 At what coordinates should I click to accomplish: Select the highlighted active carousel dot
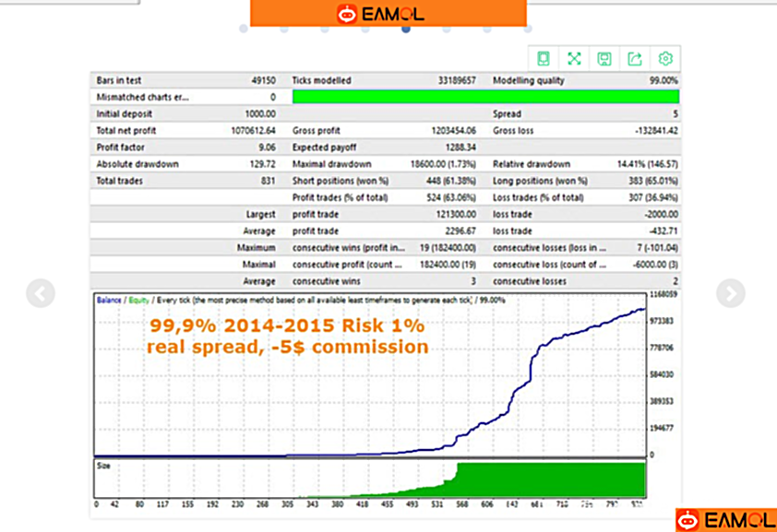(406, 29)
